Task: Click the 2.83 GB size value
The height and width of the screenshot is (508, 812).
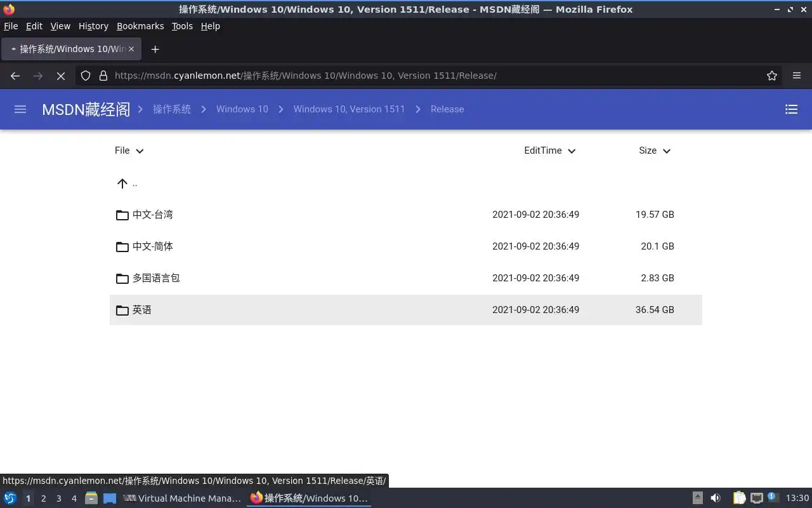Action: [657, 278]
